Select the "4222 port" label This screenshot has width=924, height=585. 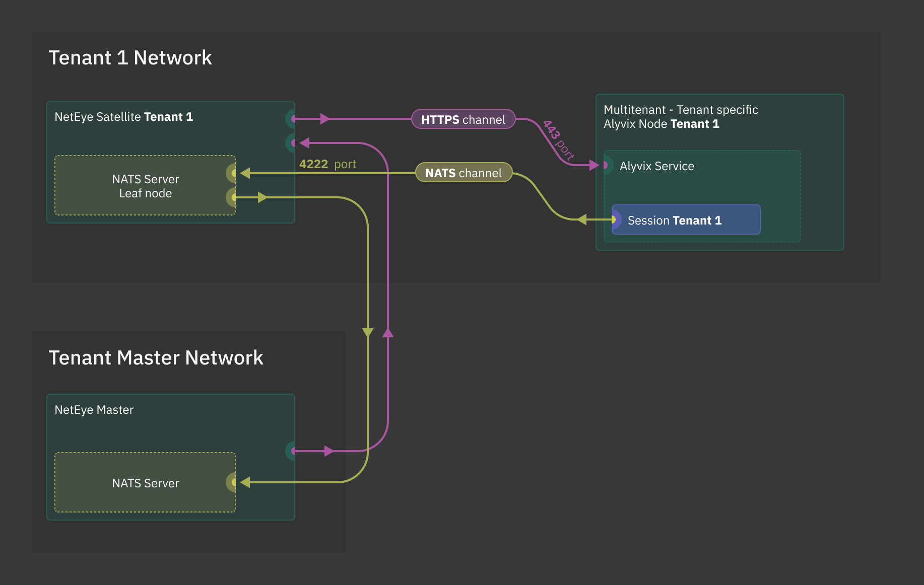tap(327, 164)
